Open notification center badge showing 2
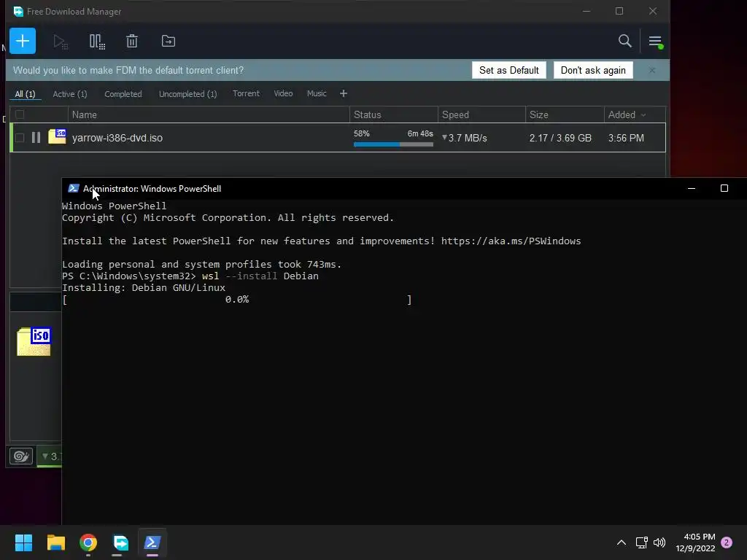Viewport: 747px width, 560px height. 727,542
